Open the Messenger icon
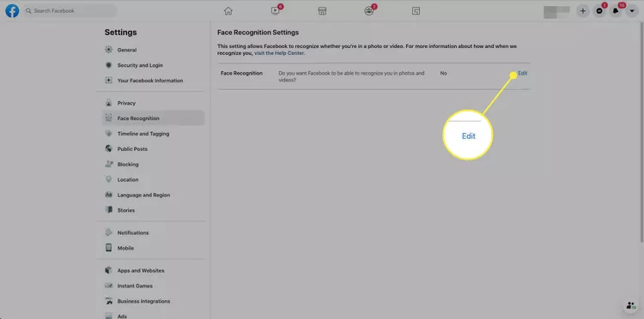Viewport: 644px width, 319px height. click(599, 11)
